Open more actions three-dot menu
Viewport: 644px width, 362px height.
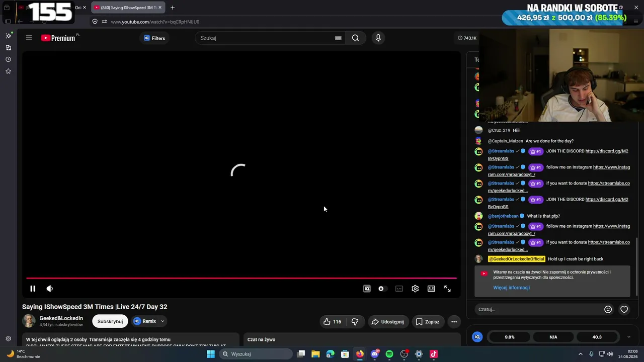[454, 322]
